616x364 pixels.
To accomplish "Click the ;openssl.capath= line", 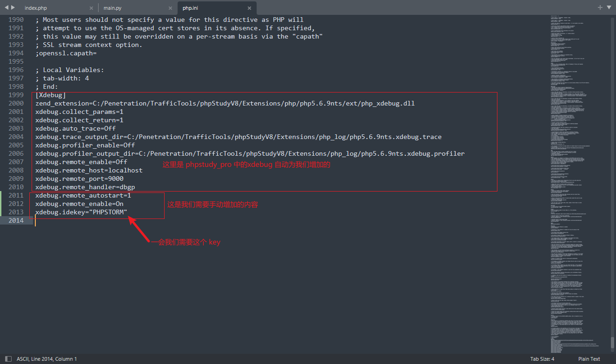I will (x=66, y=53).
